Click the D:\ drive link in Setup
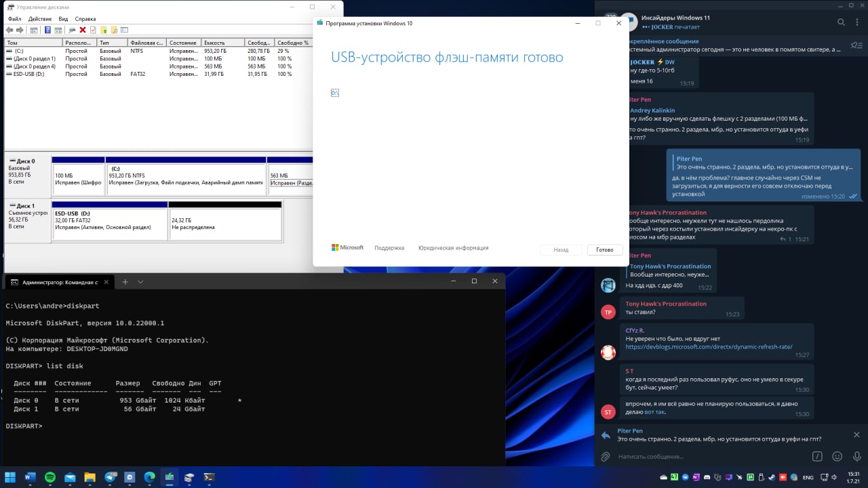Viewport: 868px width, 488px height. [x=335, y=93]
